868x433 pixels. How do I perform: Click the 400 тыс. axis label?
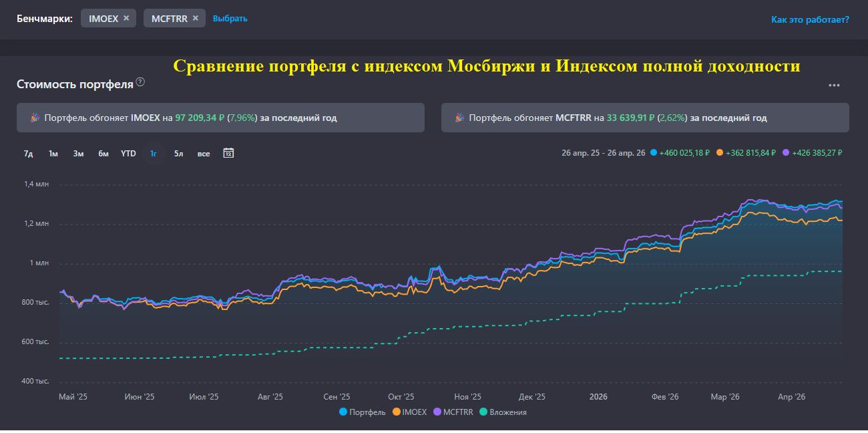pos(36,382)
